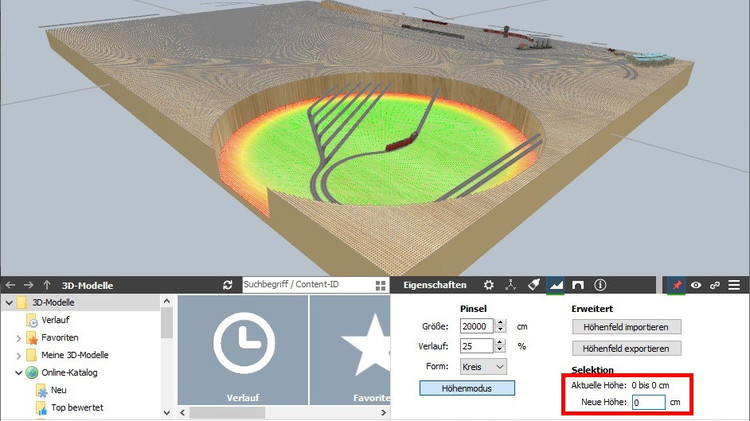Click the Eigenschaften panel title
Image resolution: width=750 pixels, height=421 pixels.
tap(434, 285)
